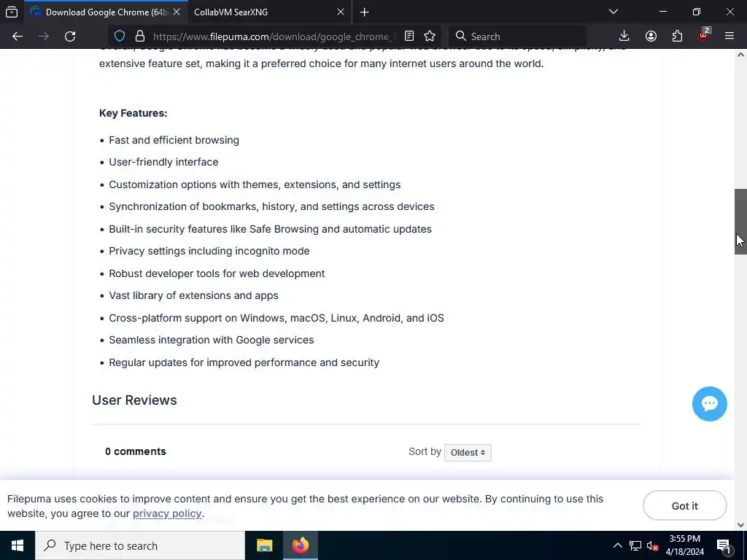Image resolution: width=747 pixels, height=560 pixels.
Task: Click the browser Search field
Action: click(518, 36)
